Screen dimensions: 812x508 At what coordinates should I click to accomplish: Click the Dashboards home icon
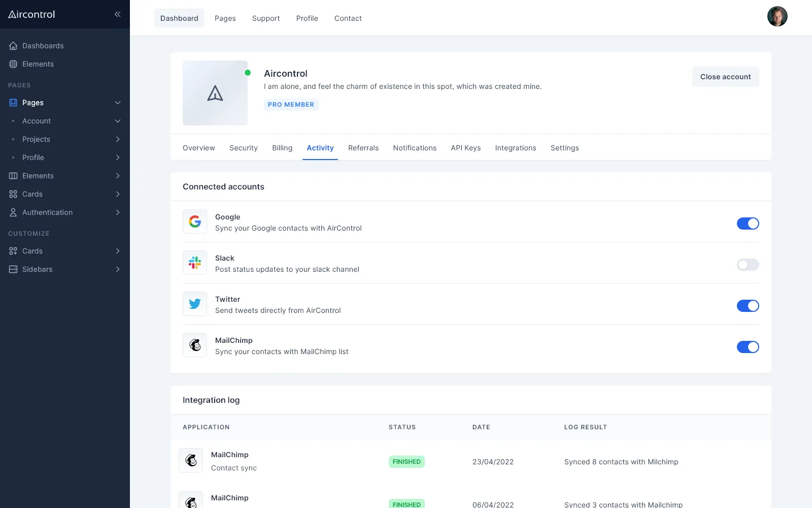coord(13,46)
